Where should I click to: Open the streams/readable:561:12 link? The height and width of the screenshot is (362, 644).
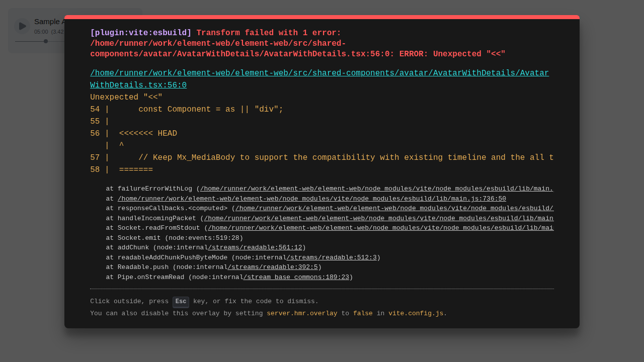[255, 248]
